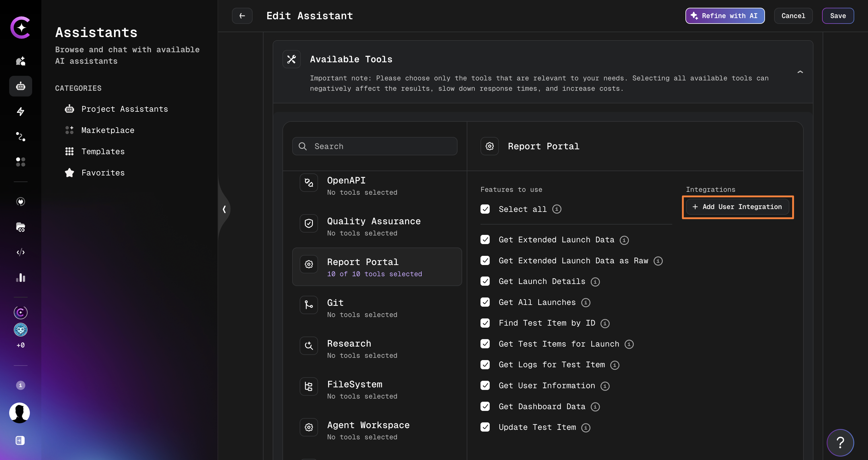Click the back arrow beside Edit Assistant
The width and height of the screenshot is (868, 460).
tap(242, 16)
